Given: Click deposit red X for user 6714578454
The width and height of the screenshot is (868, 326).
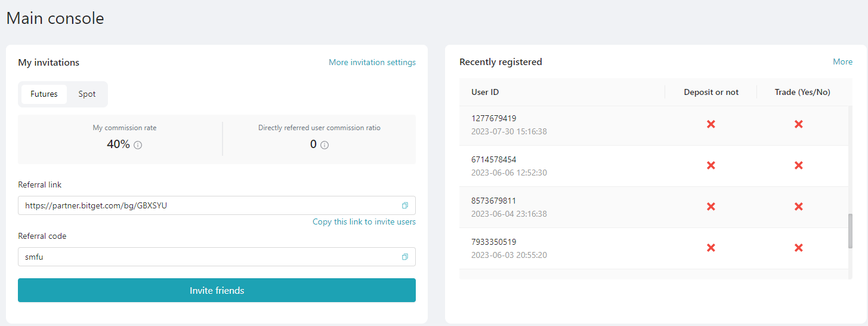Looking at the screenshot, I should coord(711,165).
